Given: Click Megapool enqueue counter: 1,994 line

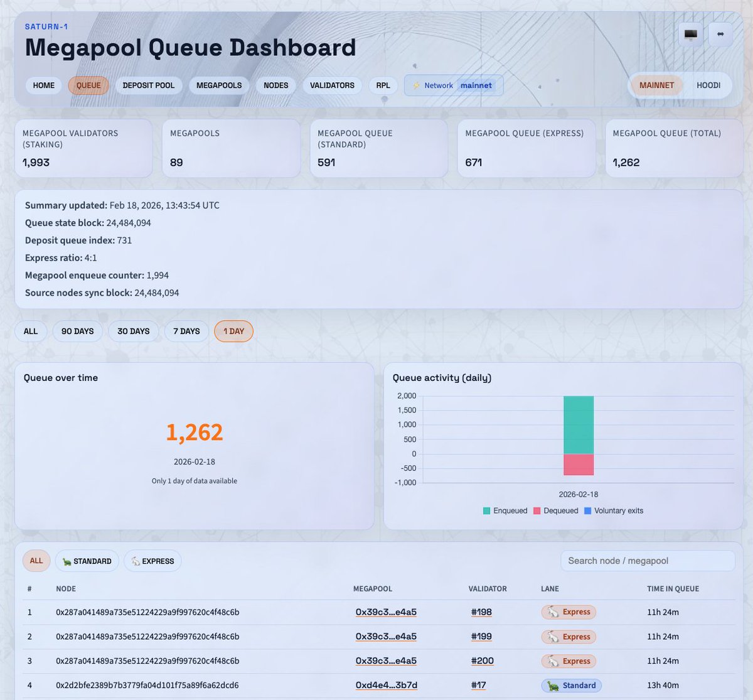Looking at the screenshot, I should pos(97,276).
